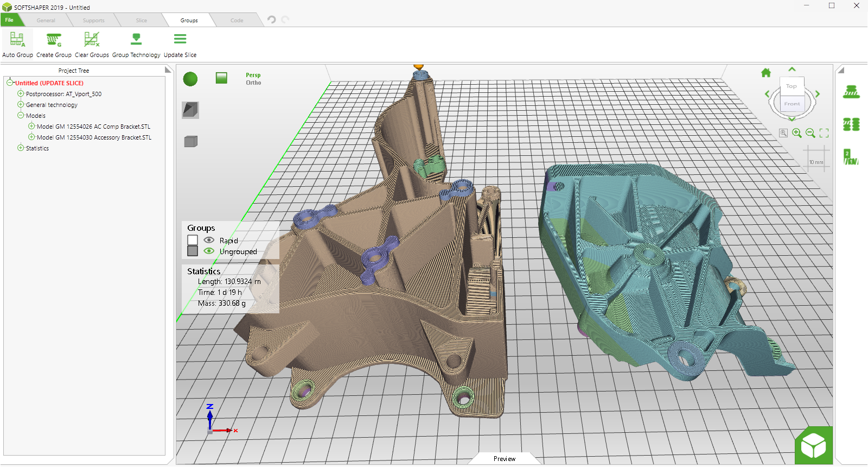This screenshot has height=467, width=868.
Task: Click the double stacked layers sidebar icon
Action: 851,124
